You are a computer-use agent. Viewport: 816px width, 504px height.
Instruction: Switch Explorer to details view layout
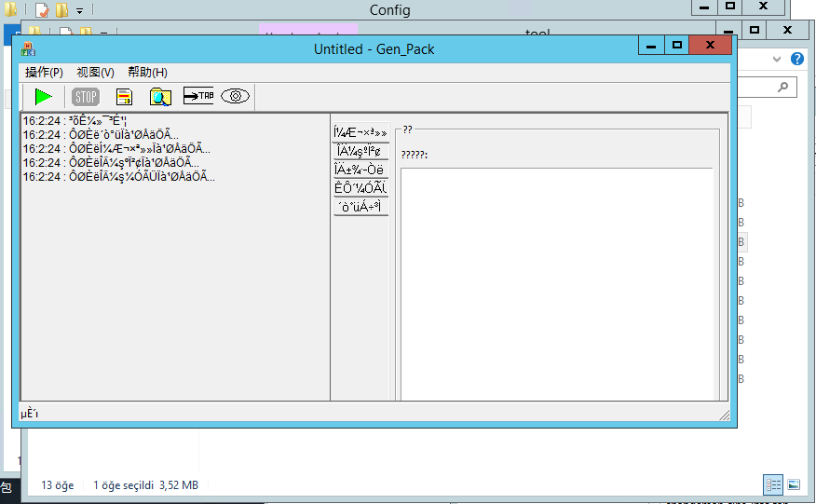coord(773,484)
